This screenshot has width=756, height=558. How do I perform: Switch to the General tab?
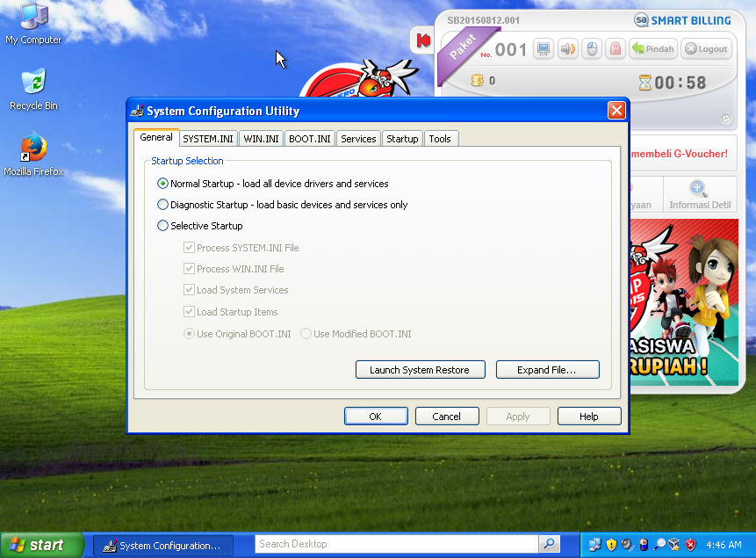(x=156, y=137)
